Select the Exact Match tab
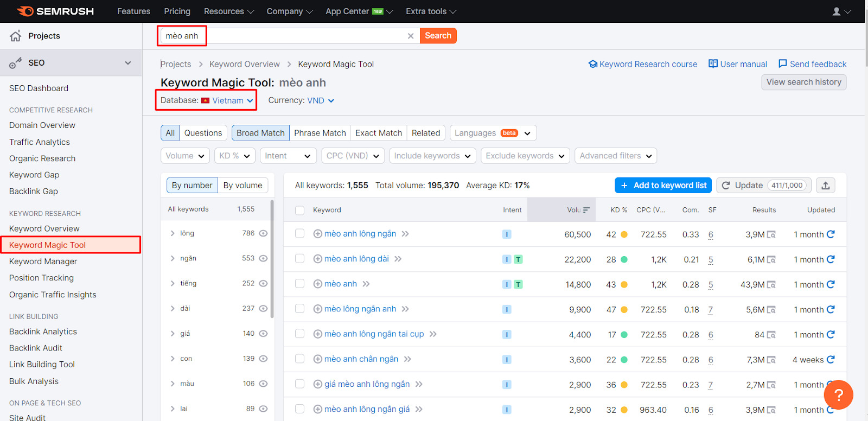 click(x=379, y=133)
